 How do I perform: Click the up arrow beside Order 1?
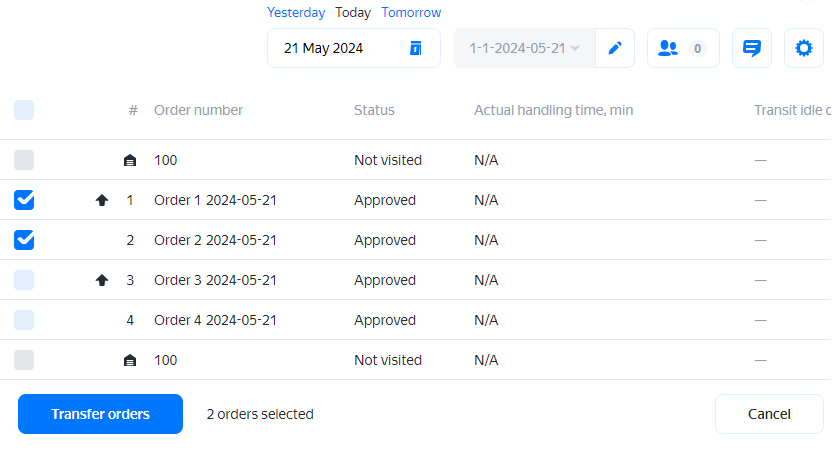click(x=101, y=200)
